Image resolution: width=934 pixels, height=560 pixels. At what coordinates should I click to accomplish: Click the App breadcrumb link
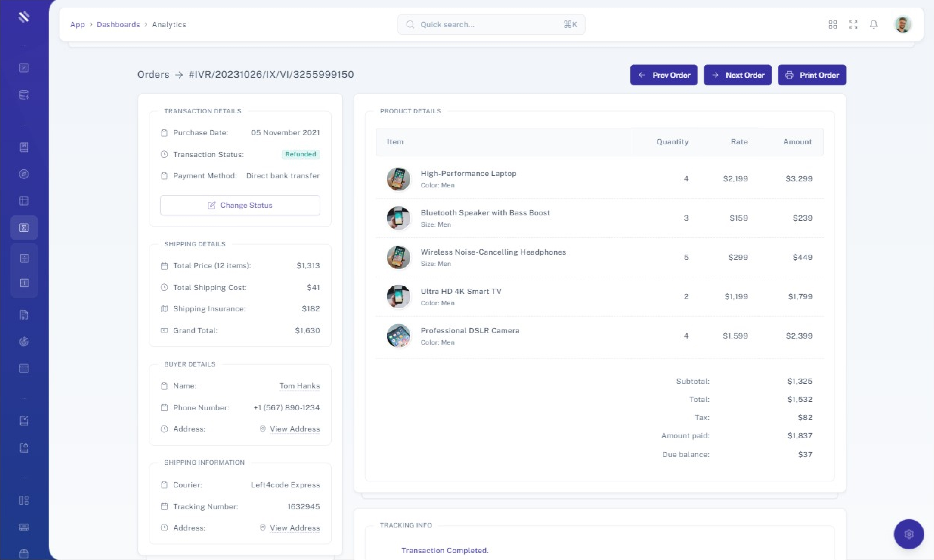pyautogui.click(x=77, y=25)
